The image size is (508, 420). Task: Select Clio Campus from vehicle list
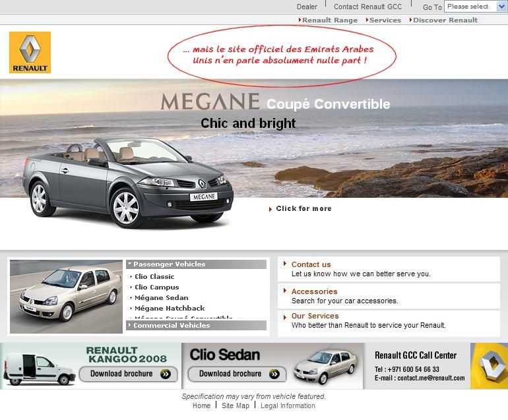[156, 287]
